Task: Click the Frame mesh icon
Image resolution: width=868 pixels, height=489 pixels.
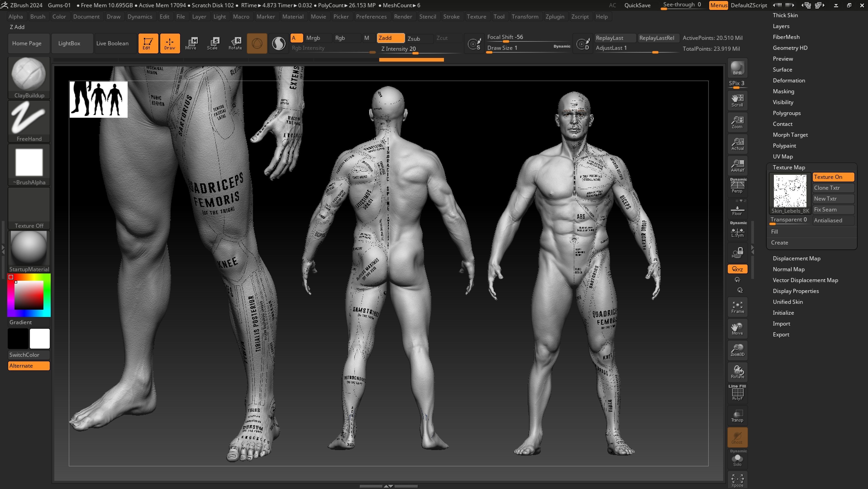Action: [737, 307]
